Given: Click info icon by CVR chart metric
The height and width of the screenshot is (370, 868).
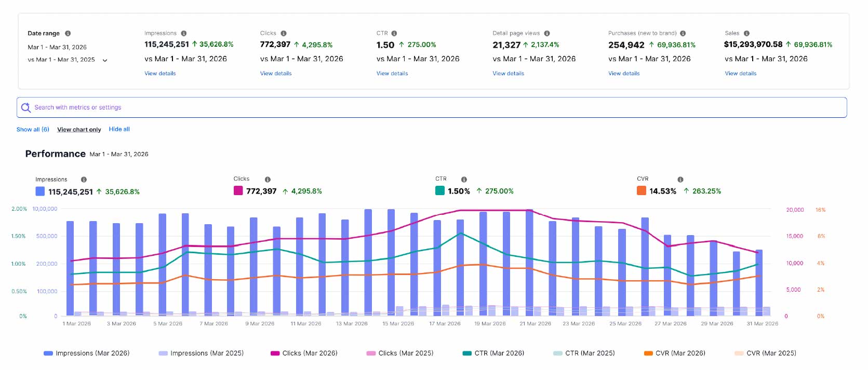Looking at the screenshot, I should 680,180.
